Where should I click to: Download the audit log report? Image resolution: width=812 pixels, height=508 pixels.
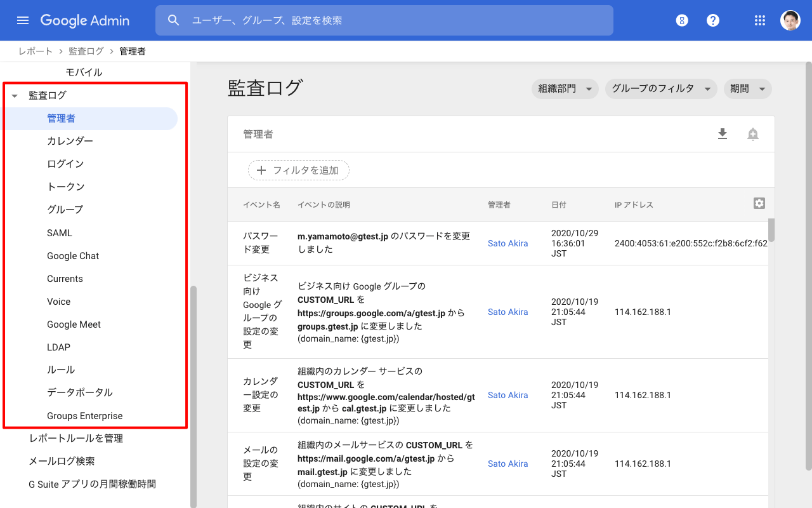pos(723,134)
